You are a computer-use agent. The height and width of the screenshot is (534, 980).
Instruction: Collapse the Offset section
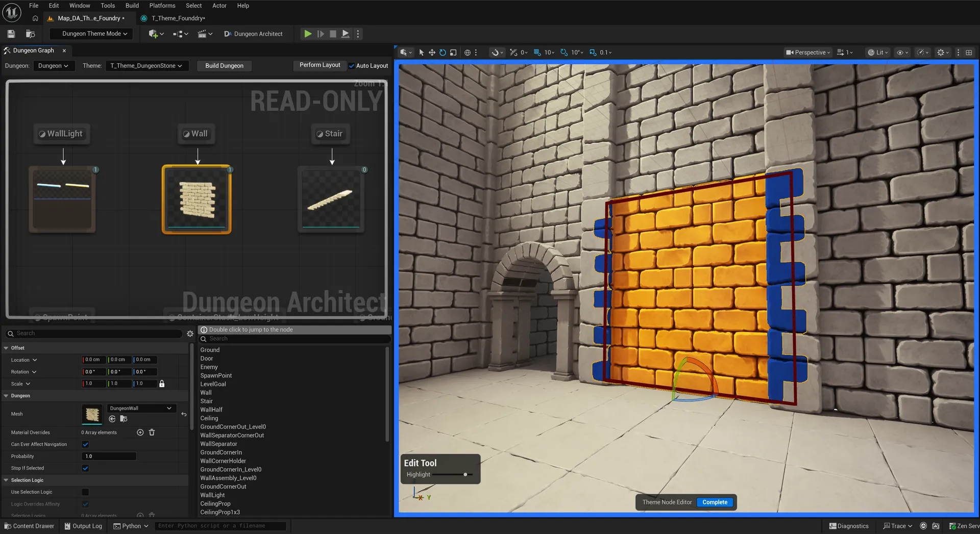point(6,348)
